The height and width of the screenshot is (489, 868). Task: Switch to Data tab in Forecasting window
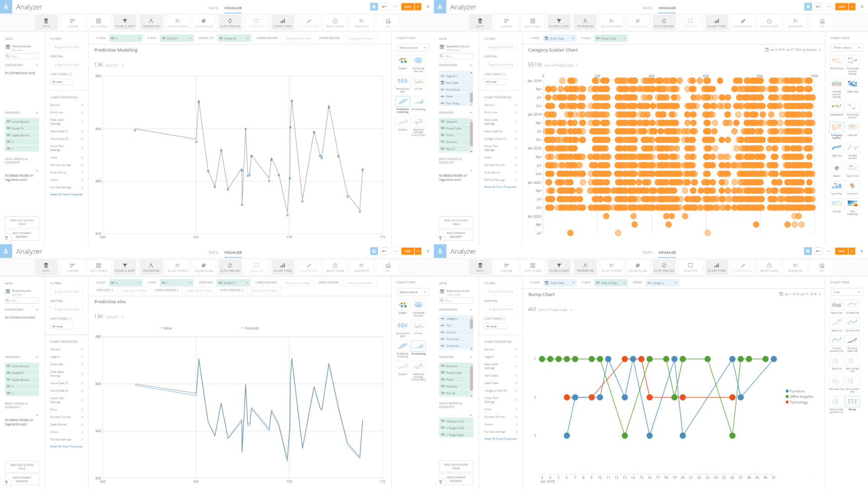pyautogui.click(x=213, y=252)
